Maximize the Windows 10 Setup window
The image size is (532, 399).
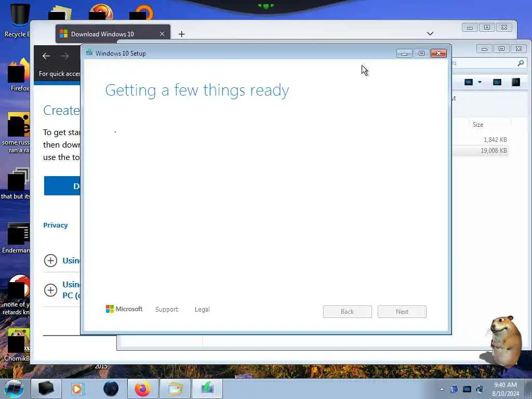421,54
